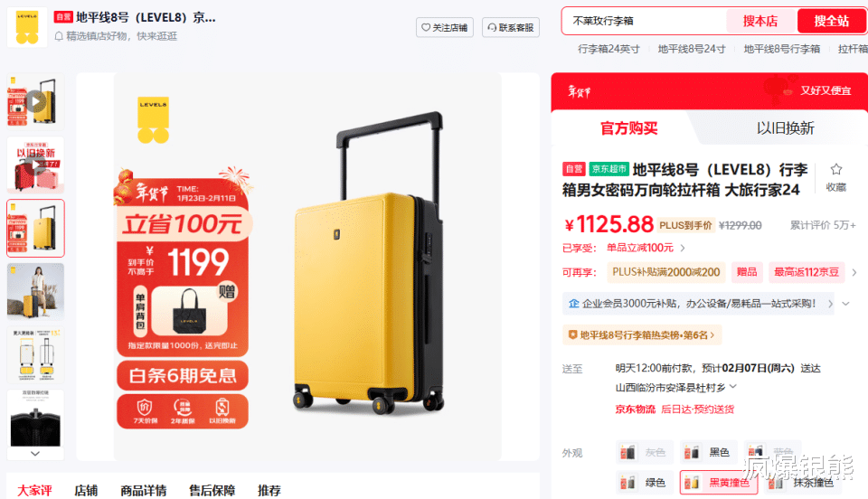Play the 以旧换新 trade-in video thumbnail
The image size is (868, 499).
point(35,165)
